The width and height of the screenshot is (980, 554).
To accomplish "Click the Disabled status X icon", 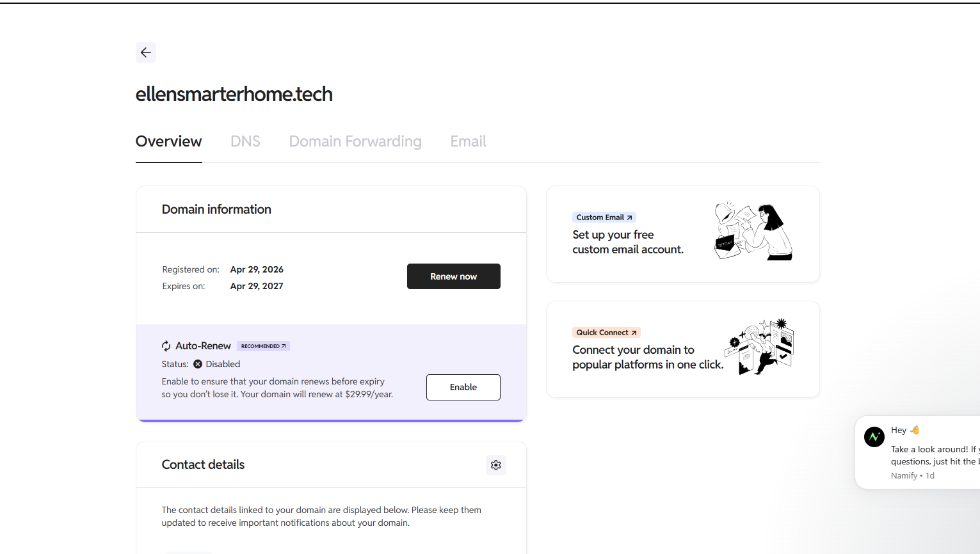I will (x=198, y=364).
